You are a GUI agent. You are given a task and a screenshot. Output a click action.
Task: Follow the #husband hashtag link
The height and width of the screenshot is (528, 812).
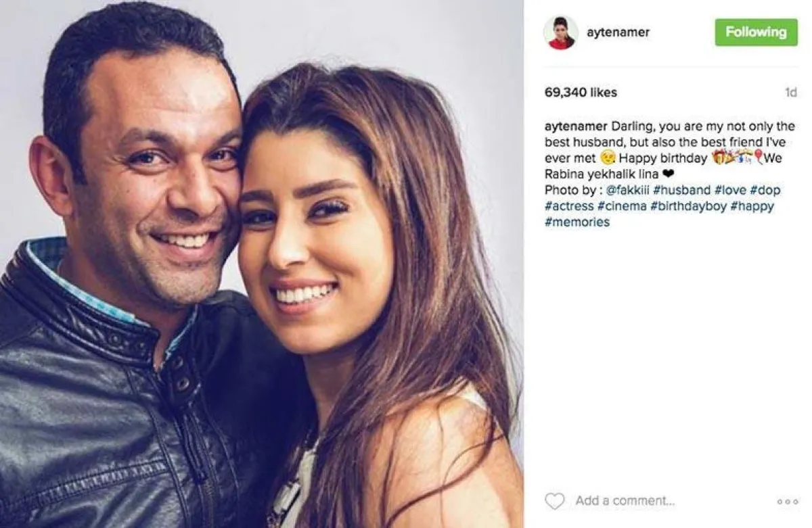682,191
